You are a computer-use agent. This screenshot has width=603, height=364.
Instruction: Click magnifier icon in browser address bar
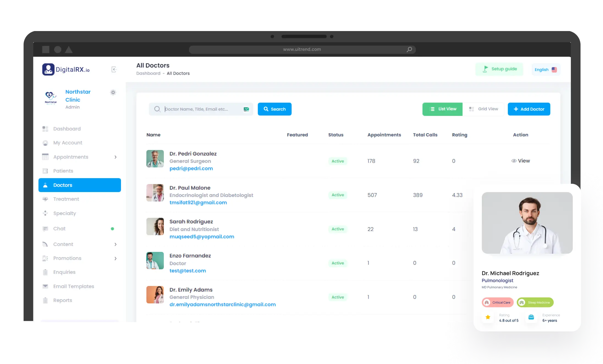pyautogui.click(x=409, y=49)
